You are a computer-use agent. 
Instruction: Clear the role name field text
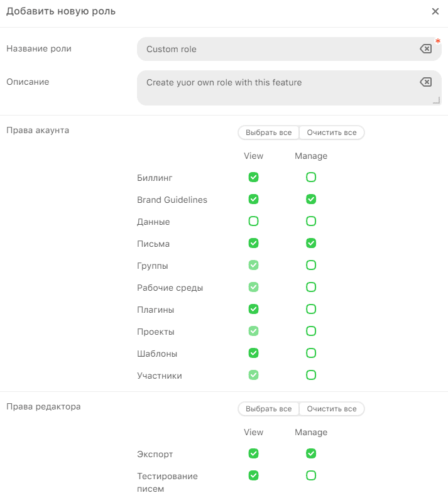pyautogui.click(x=425, y=49)
